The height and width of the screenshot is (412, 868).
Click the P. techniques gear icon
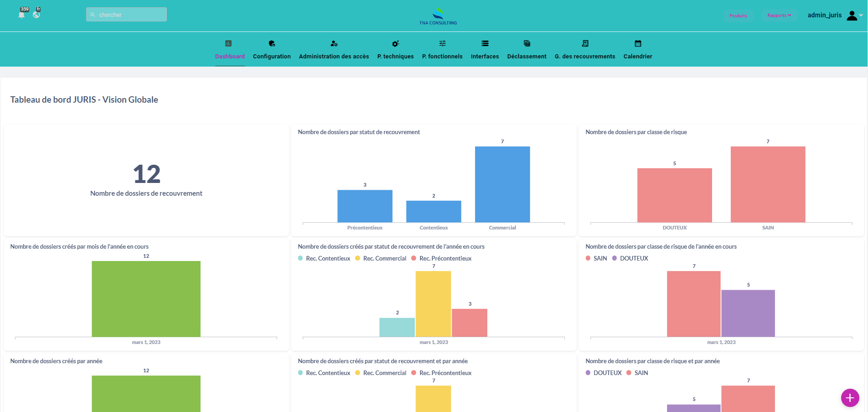pos(395,43)
